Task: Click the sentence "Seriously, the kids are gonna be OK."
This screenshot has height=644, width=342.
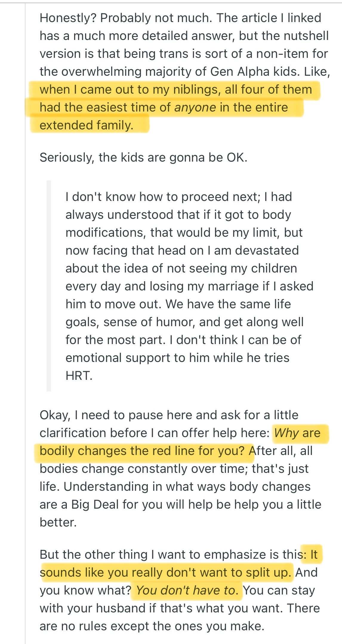Action: (143, 158)
